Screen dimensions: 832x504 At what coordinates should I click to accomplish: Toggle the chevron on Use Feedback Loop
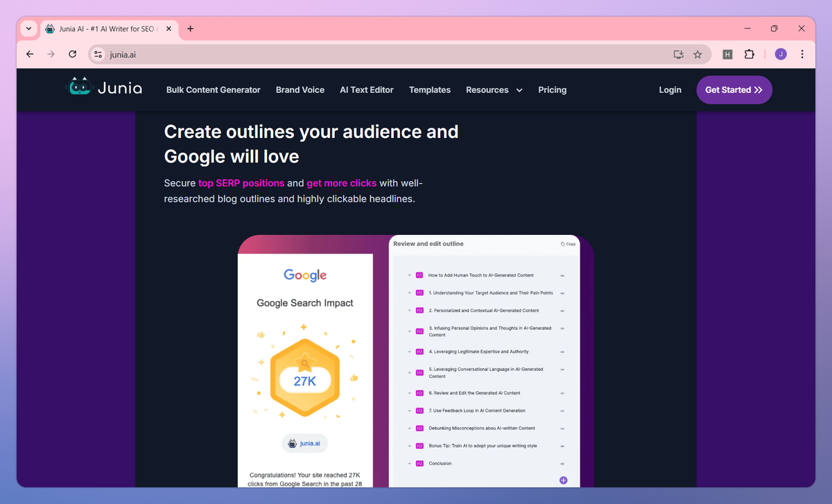click(x=409, y=410)
